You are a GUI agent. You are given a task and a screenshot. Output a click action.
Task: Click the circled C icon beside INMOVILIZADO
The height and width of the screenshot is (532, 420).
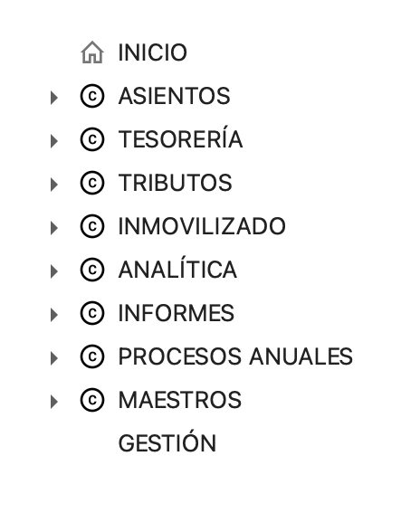pos(92,226)
